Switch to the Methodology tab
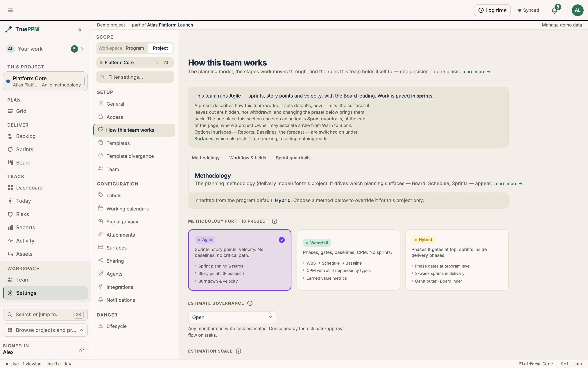 pos(206,158)
